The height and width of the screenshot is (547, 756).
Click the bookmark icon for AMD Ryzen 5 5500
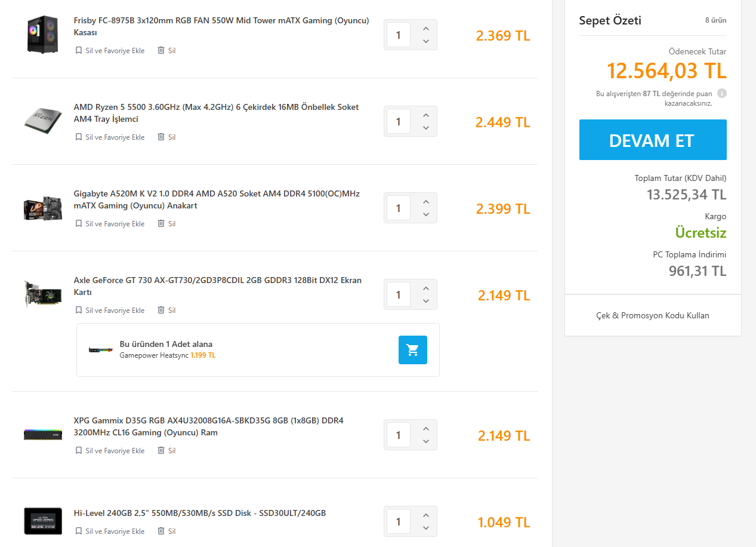[78, 137]
